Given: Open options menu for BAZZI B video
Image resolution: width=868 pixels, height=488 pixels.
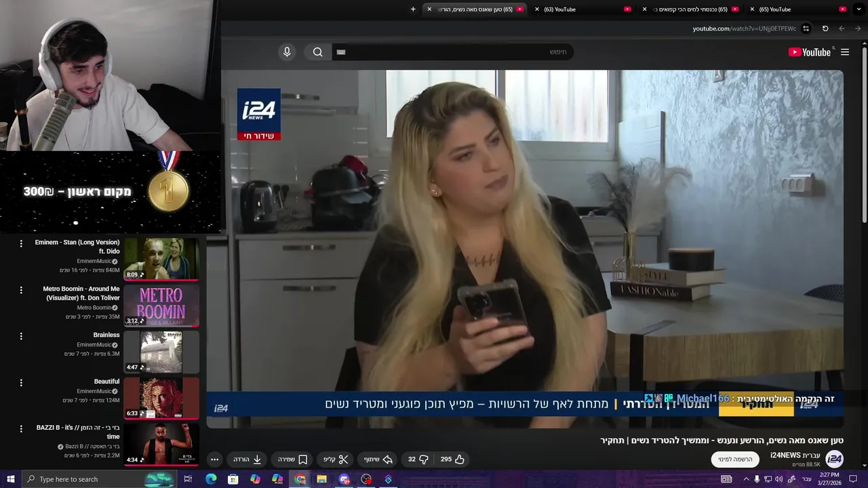Looking at the screenshot, I should [x=21, y=428].
